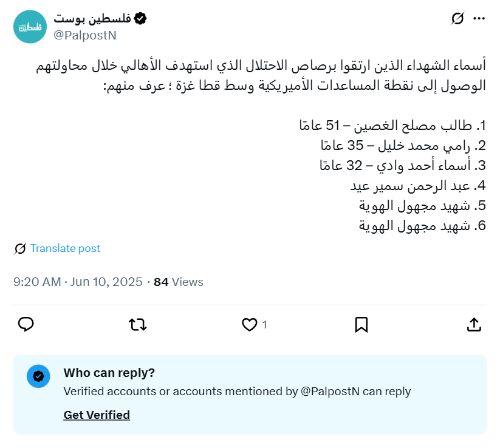Click the like count number 1
This screenshot has height=448, width=500.
(x=265, y=325)
